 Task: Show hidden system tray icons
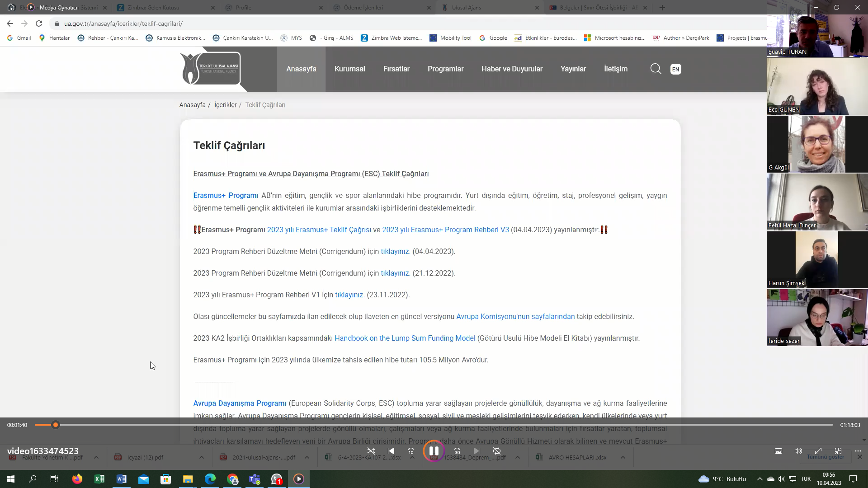click(x=759, y=479)
